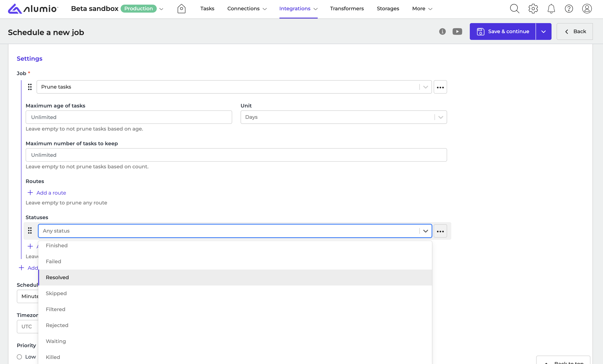Image resolution: width=603 pixels, height=364 pixels.
Task: Pick the Failed status option
Action: [53, 262]
